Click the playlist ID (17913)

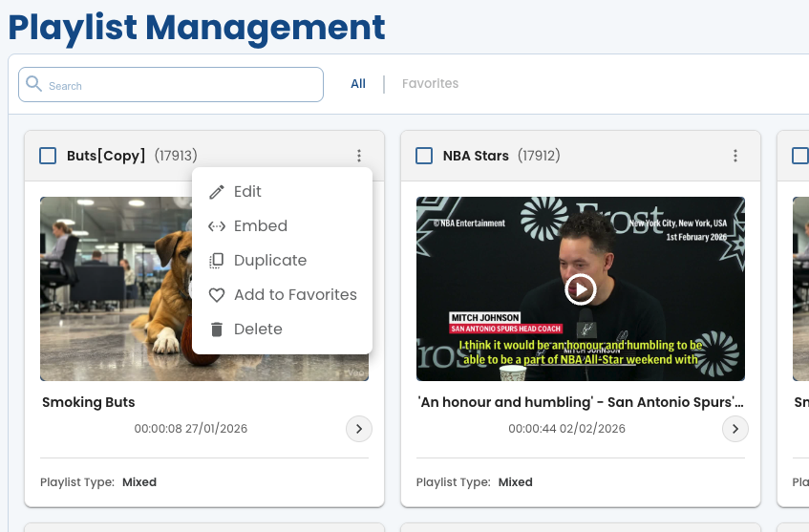tap(176, 156)
